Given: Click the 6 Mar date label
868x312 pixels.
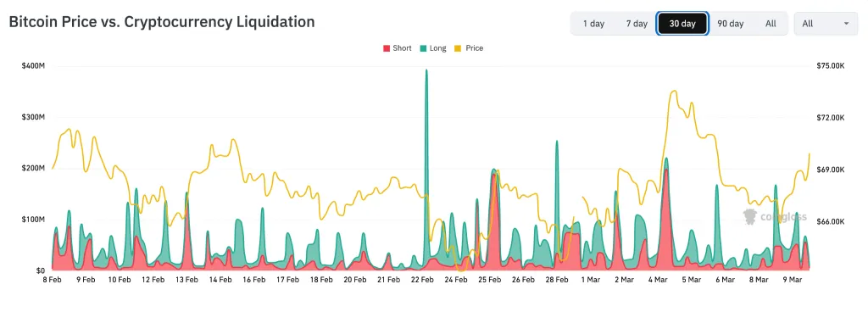Looking at the screenshot, I should click(x=726, y=280).
